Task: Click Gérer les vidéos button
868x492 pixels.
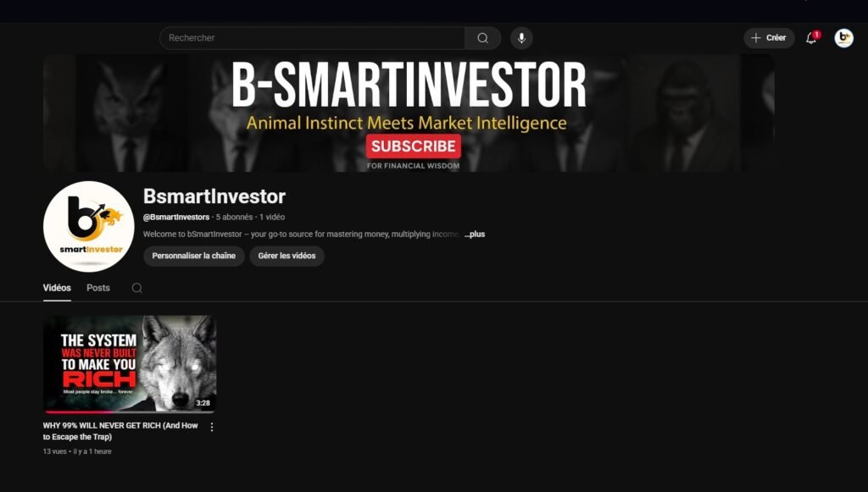Action: point(287,256)
